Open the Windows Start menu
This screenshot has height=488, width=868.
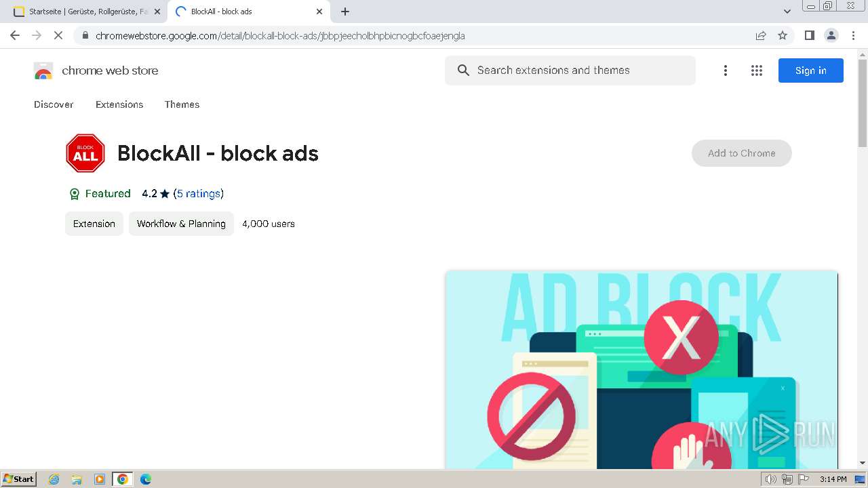pyautogui.click(x=19, y=479)
